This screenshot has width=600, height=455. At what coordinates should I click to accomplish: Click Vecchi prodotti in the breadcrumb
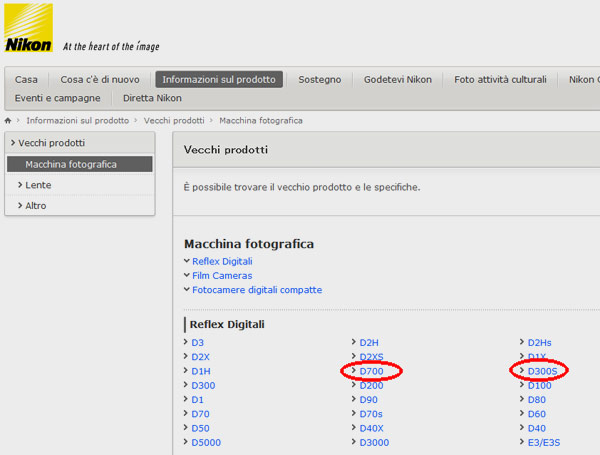175,121
